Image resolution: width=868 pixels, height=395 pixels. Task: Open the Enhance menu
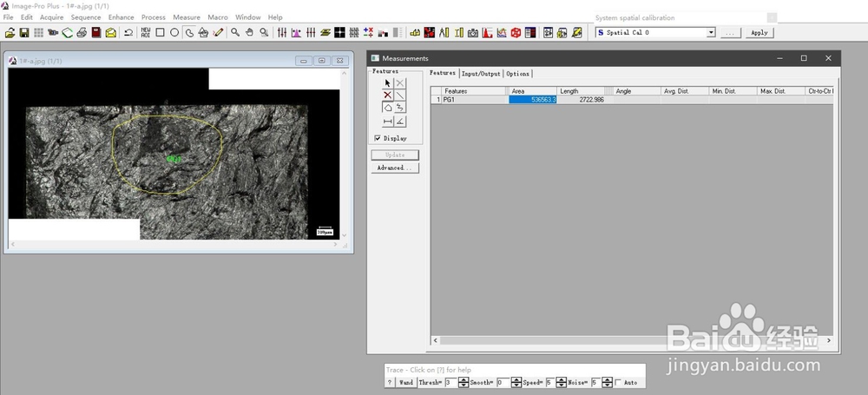(121, 17)
